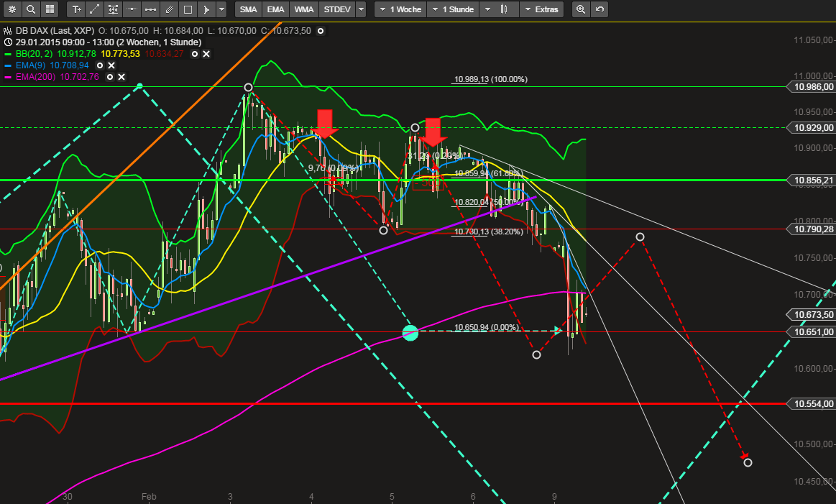The image size is (836, 504).
Task: Click Fibonacci label 10.650,94 (0.00%)
Action: (486, 327)
